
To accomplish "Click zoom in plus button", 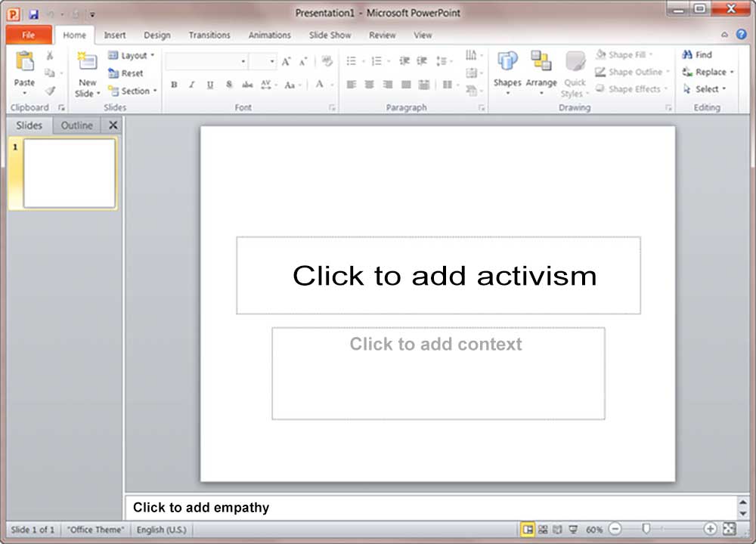I will coord(710,529).
